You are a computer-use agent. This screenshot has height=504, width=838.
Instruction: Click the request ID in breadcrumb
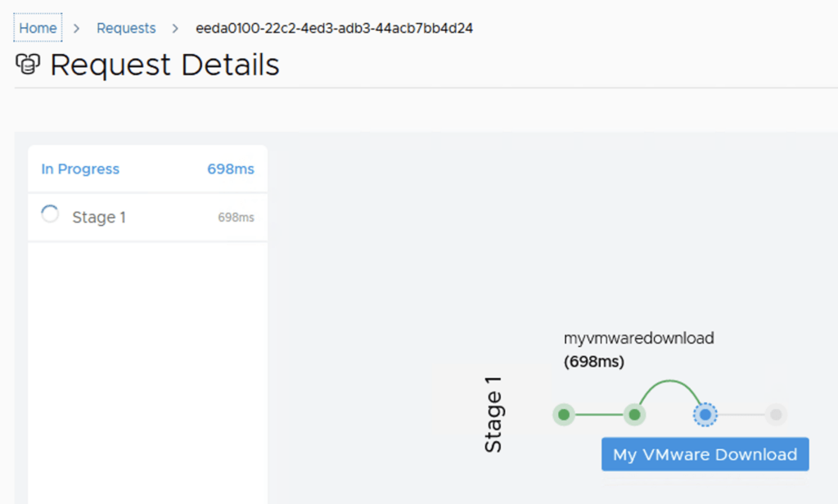point(334,28)
